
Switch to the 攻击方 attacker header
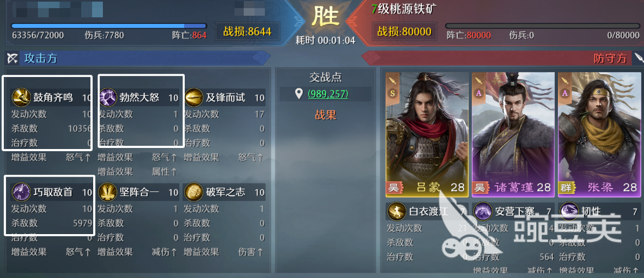[40, 59]
